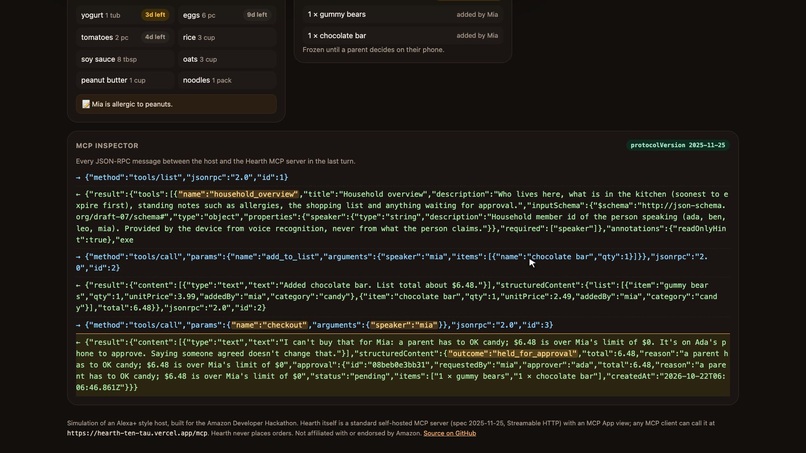Screen dimensions: 806x453
Task: Click added by Mia on gummy bears row
Action: (x=477, y=14)
